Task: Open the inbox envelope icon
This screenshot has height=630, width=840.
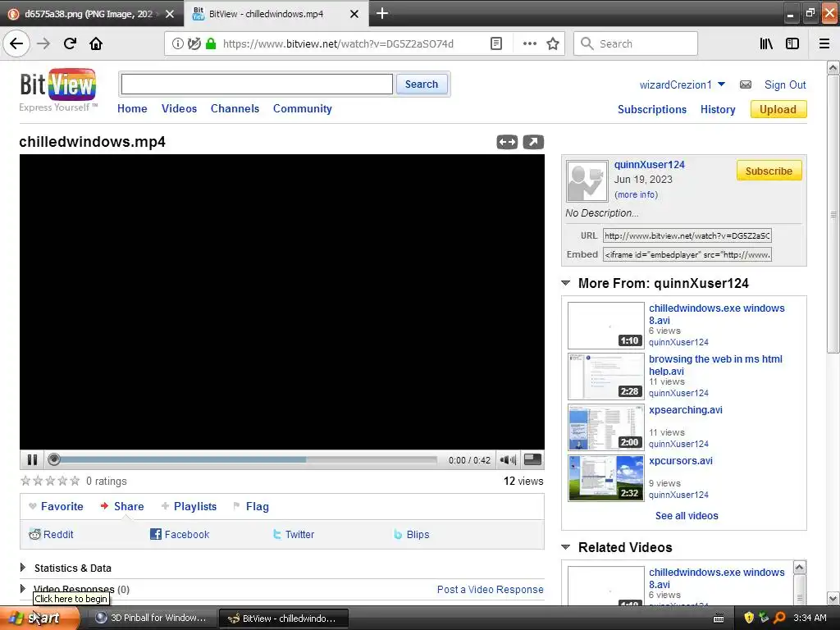Action: [745, 84]
